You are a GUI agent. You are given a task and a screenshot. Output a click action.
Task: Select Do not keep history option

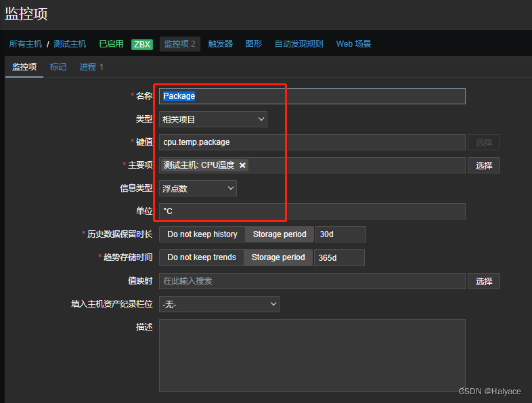click(x=202, y=234)
